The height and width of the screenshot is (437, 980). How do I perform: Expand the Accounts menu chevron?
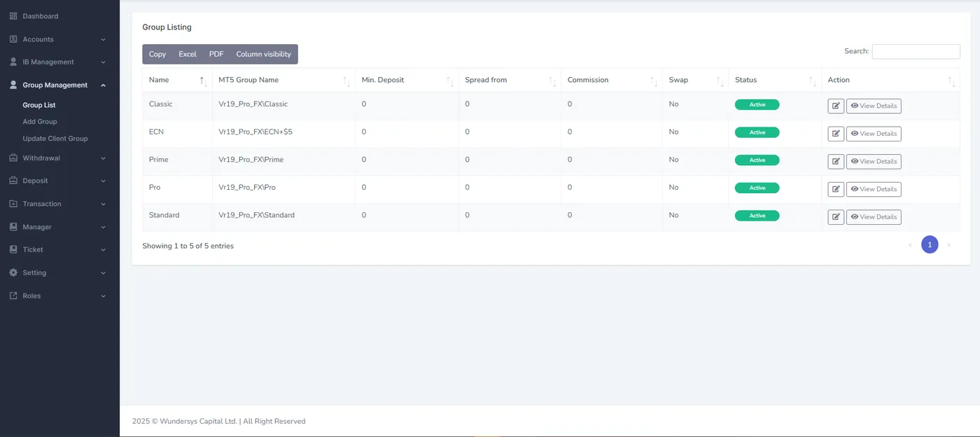104,40
